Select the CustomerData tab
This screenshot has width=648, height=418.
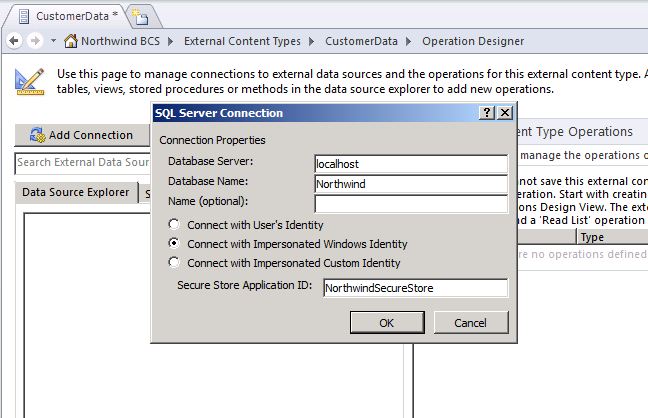[x=68, y=17]
